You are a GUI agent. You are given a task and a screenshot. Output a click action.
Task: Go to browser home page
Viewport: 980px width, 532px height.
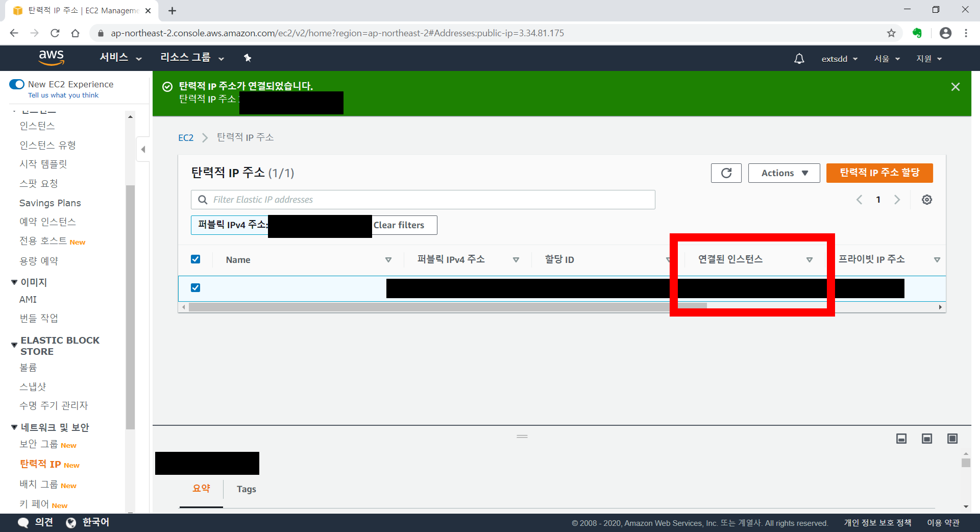(x=76, y=33)
